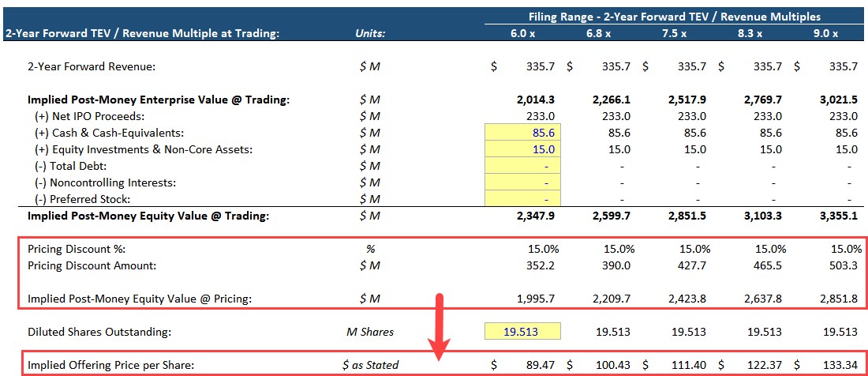This screenshot has width=868, height=376.
Task: Click equity value at pricing 2,209.7
Action: pyautogui.click(x=612, y=299)
